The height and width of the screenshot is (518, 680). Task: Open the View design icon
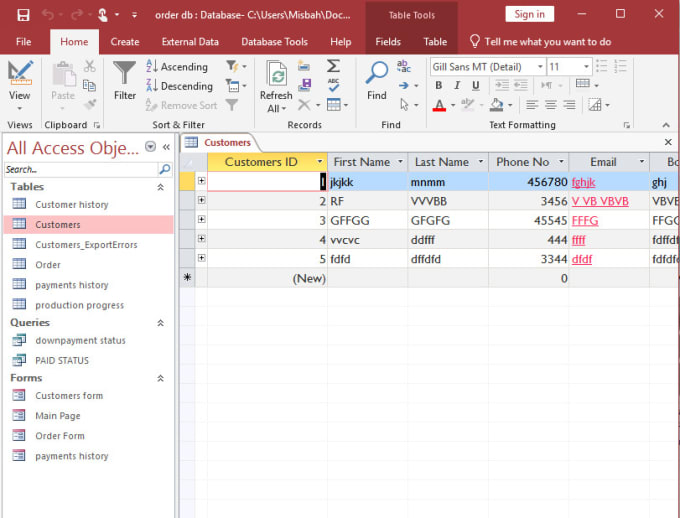tap(20, 72)
